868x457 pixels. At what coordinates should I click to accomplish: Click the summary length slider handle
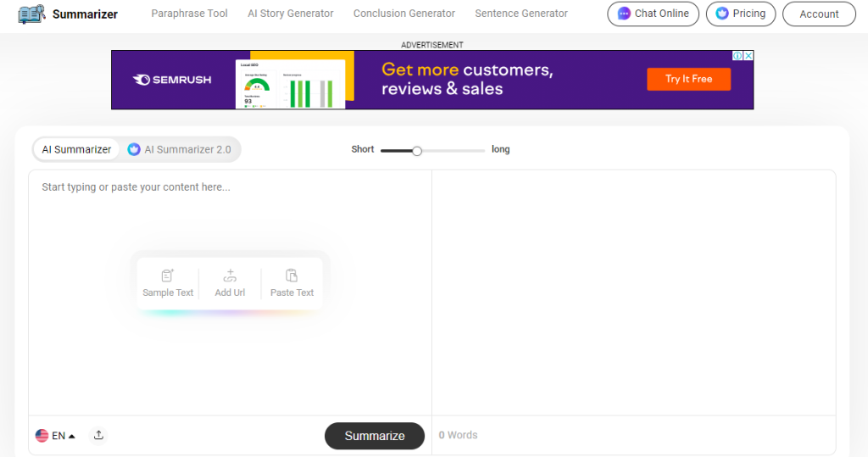[417, 151]
